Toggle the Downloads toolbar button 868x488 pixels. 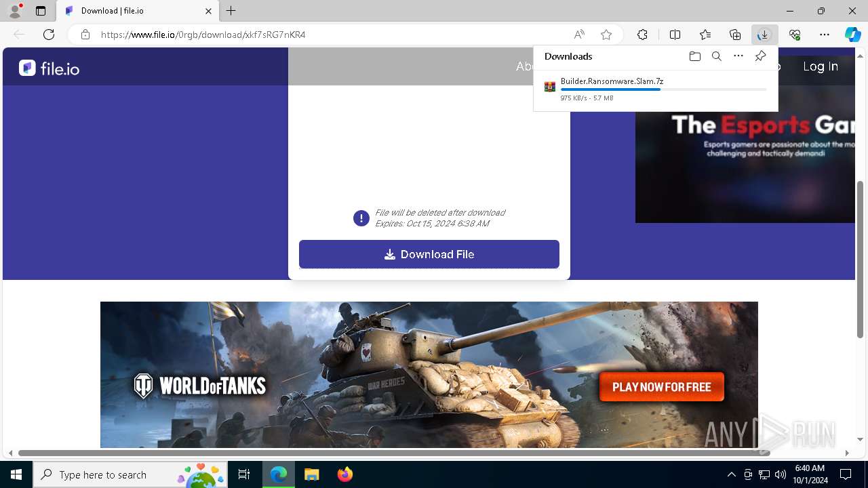pyautogui.click(x=764, y=35)
